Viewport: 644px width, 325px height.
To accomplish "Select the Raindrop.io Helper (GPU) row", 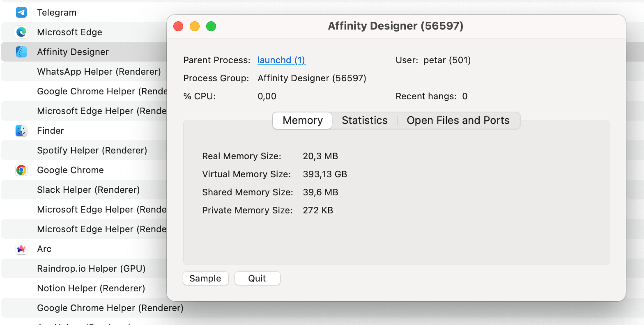I will 84,268.
